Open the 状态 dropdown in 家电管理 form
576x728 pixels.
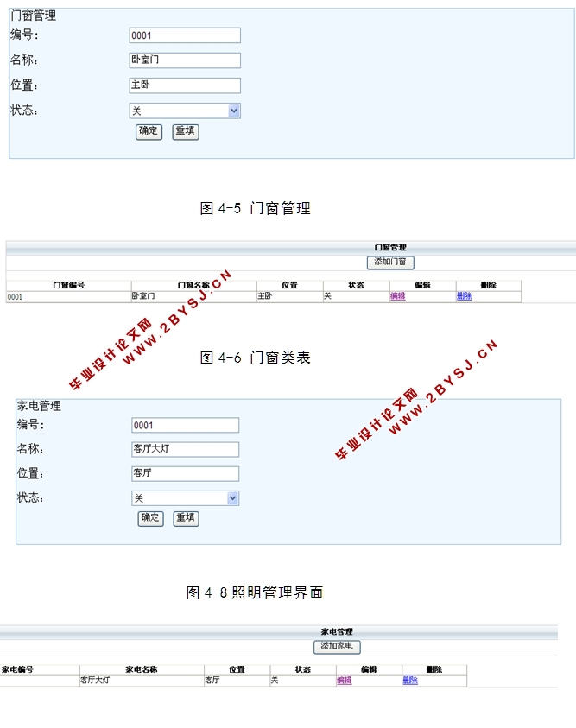coord(185,498)
